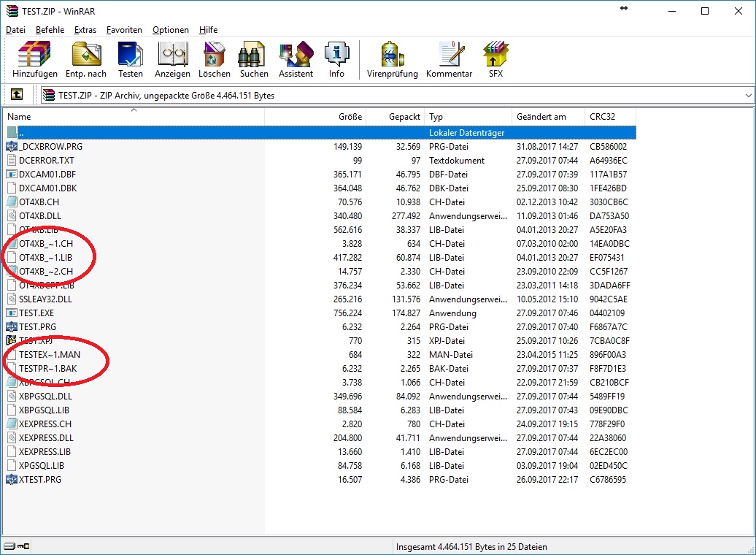This screenshot has height=555, width=756.
Task: Click the DXCAM01.DBF file icon
Action: click(12, 175)
